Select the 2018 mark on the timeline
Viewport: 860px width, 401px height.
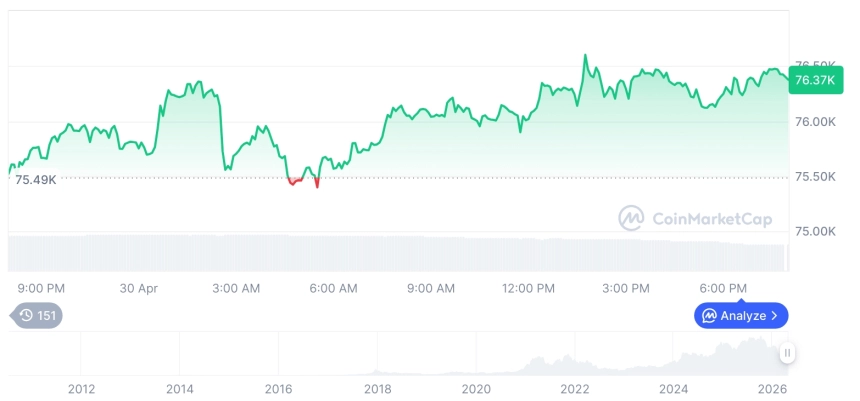pyautogui.click(x=377, y=389)
